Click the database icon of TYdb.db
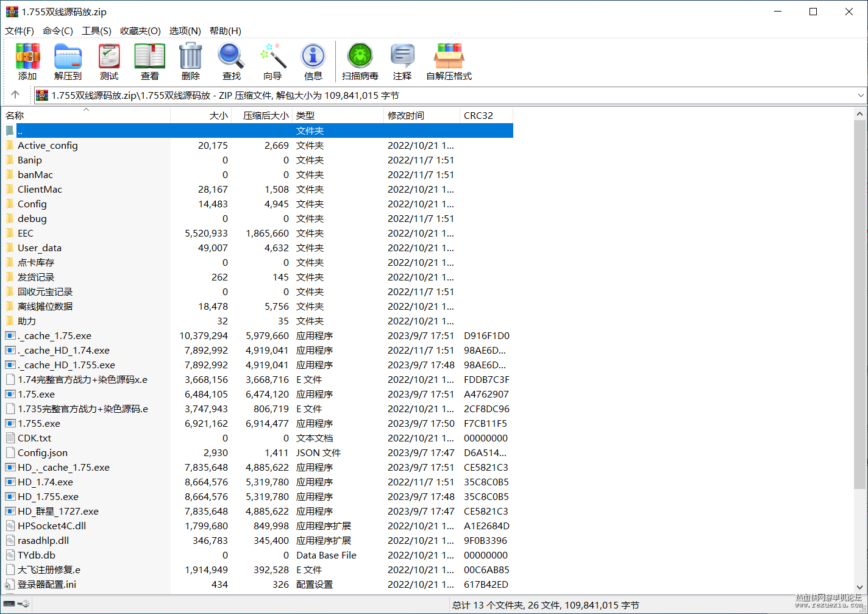Viewport: 868px width, 614px height. click(10, 555)
